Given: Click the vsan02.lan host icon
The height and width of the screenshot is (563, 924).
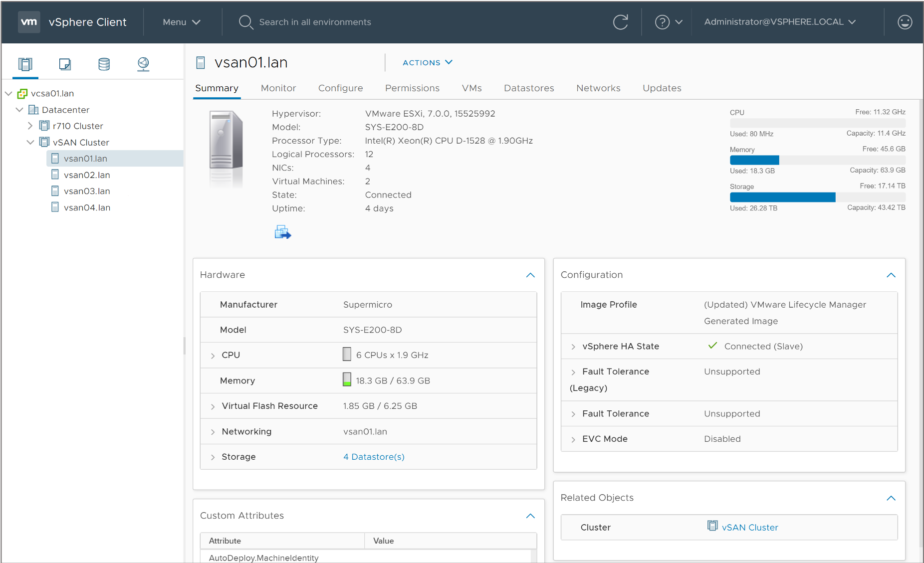Looking at the screenshot, I should tap(55, 175).
